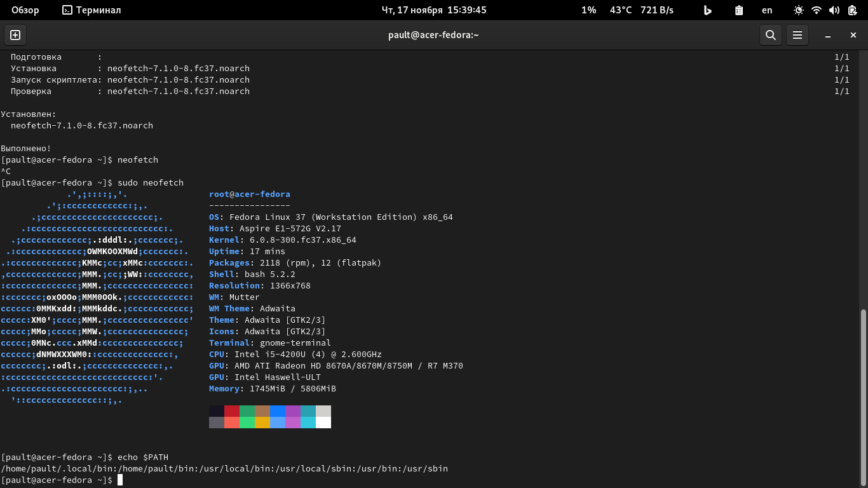Screen dimensions: 868x488
Task: Click the Терминал app menu
Action: 92,10
